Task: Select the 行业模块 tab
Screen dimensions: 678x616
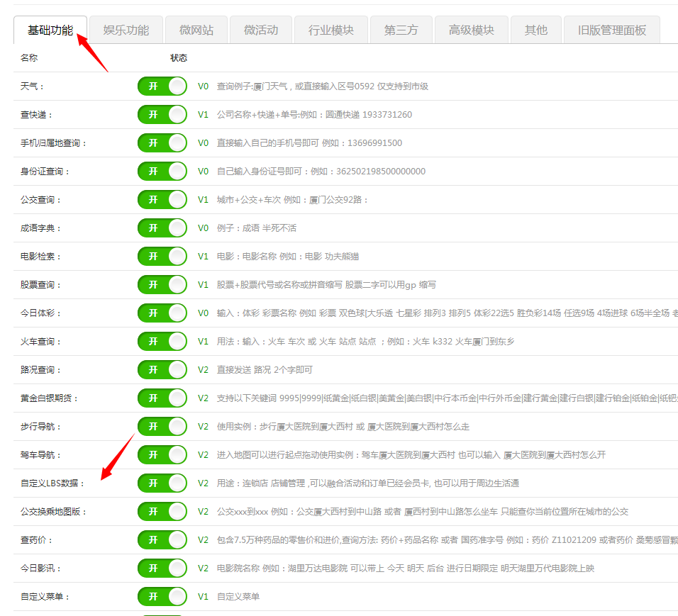Action: [330, 30]
